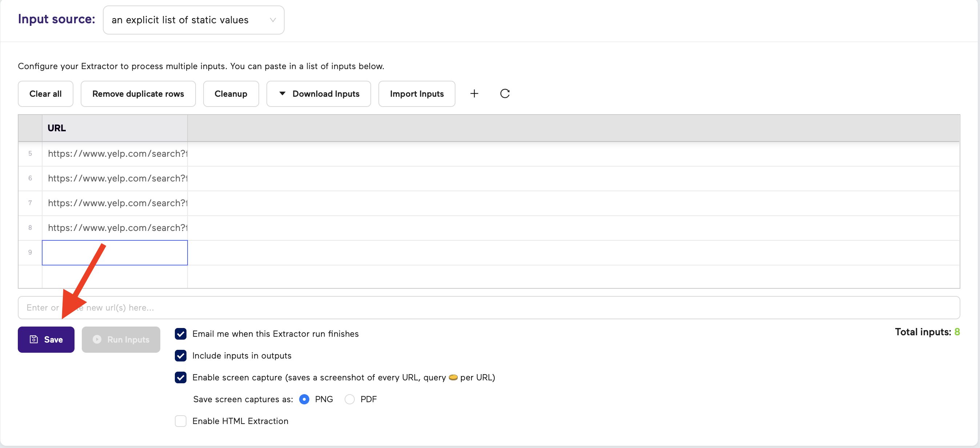Focus the 'Enter or paste new url(s)' field

pos(488,308)
